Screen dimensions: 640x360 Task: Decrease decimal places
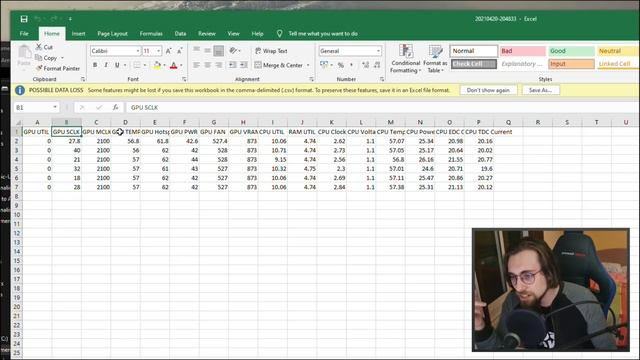[x=377, y=65]
